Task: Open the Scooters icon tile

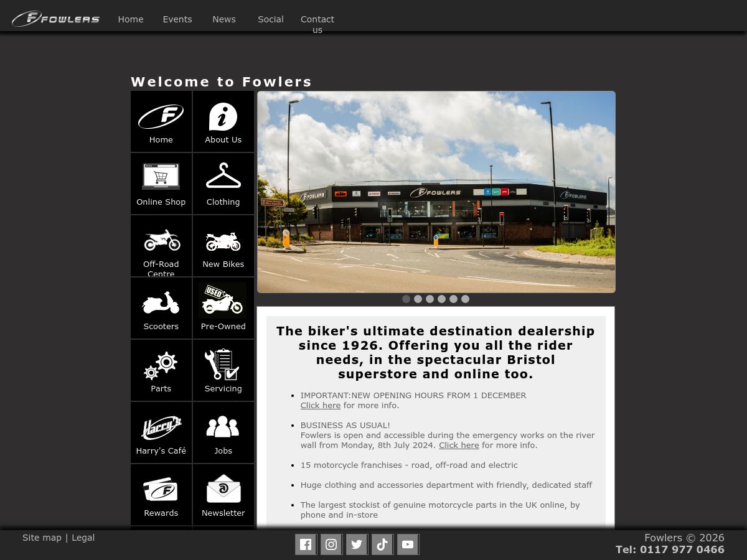Action: pos(161,308)
